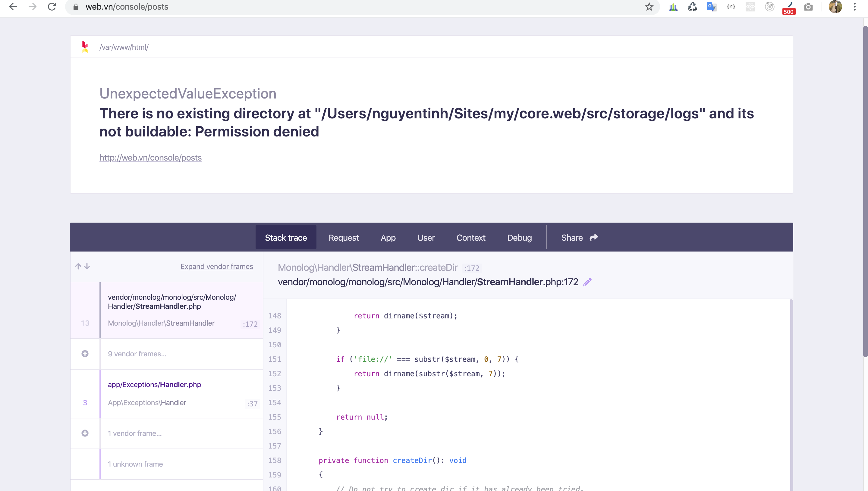Open the App tab

click(388, 237)
